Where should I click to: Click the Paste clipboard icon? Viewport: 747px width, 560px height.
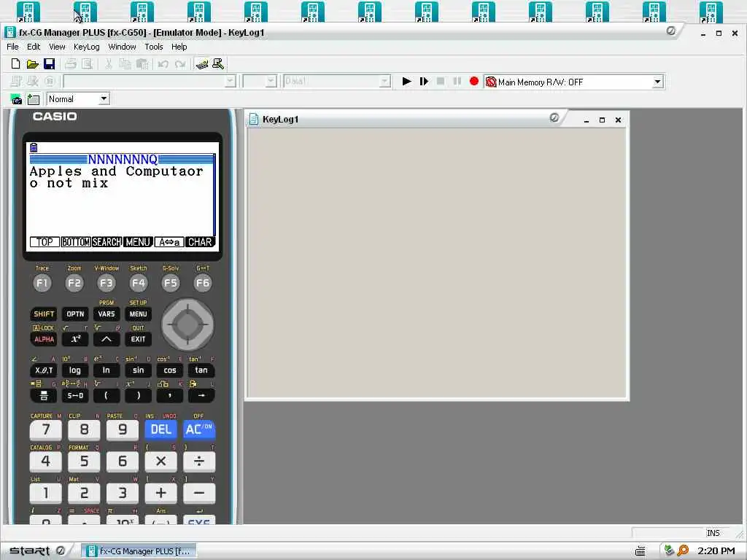coord(142,64)
